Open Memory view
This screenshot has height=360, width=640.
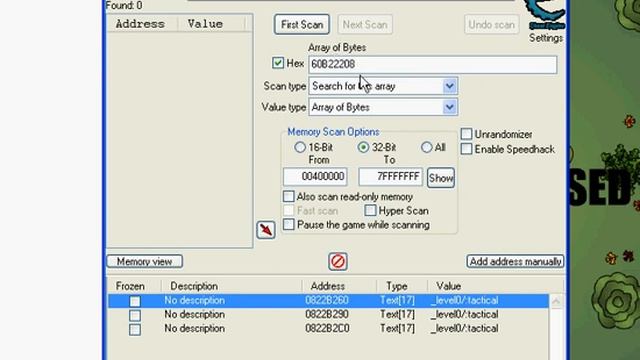(144, 261)
